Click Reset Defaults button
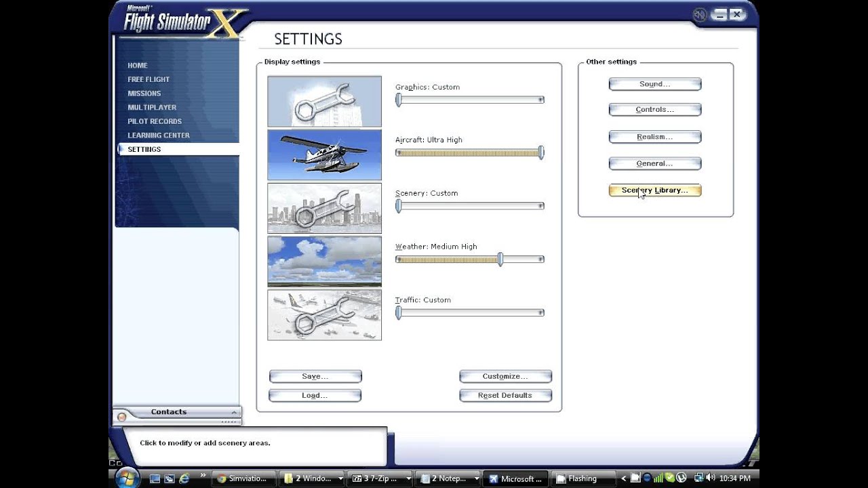 coord(505,395)
